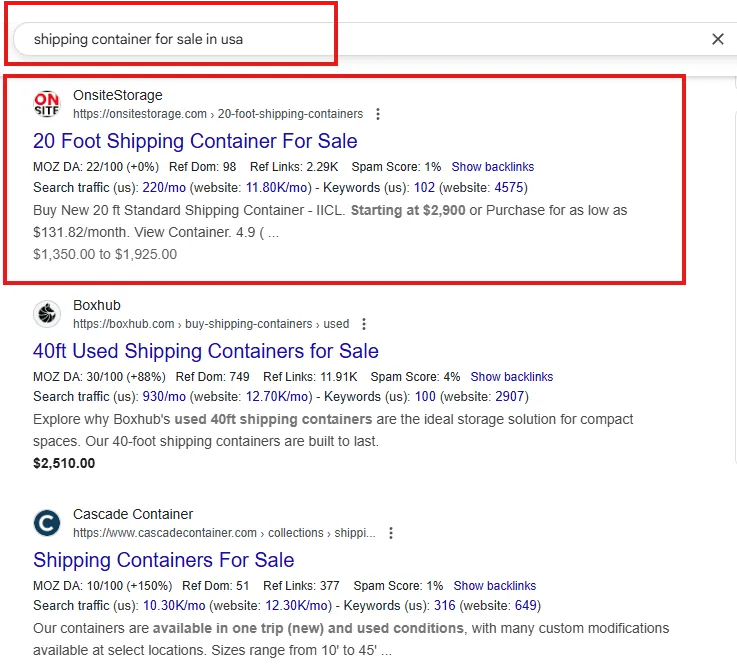The image size is (737, 664).
Task: Click the OnsiteStorage site name text
Action: point(118,95)
